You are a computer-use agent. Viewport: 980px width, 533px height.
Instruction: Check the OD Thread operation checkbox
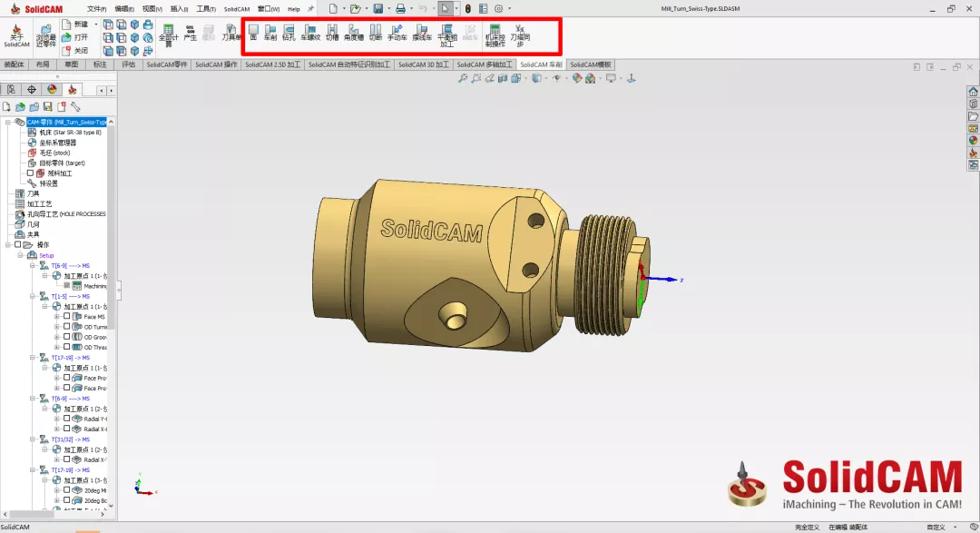67,347
